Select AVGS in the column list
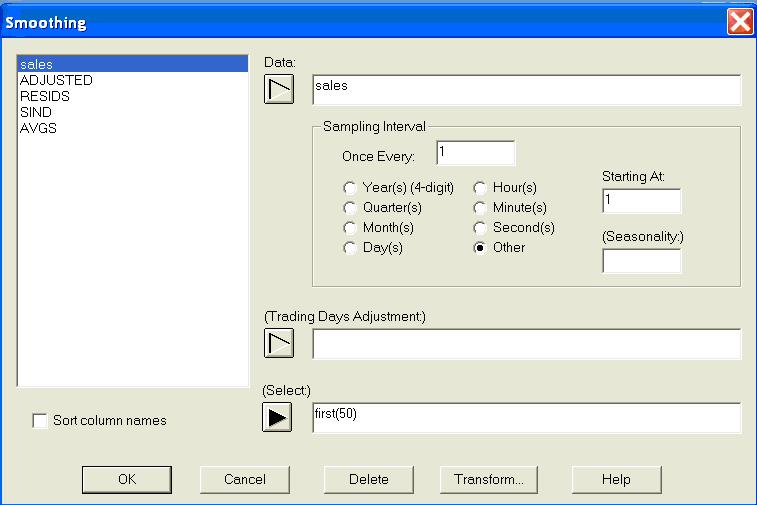 [x=133, y=128]
